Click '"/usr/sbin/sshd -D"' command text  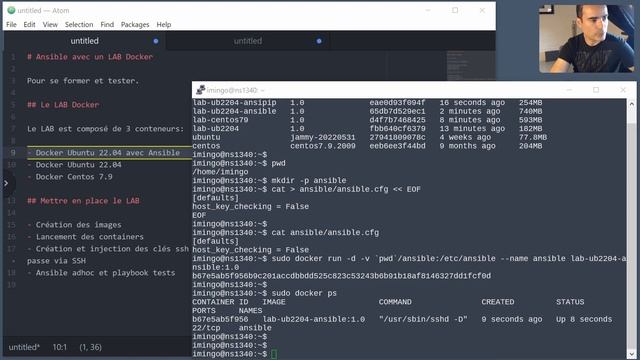(423, 319)
